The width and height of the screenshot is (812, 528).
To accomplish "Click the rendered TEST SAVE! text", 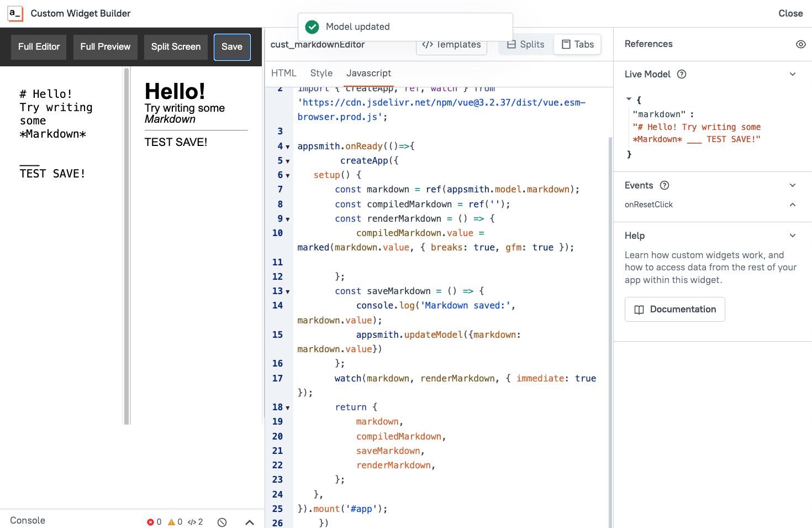I will click(x=176, y=142).
